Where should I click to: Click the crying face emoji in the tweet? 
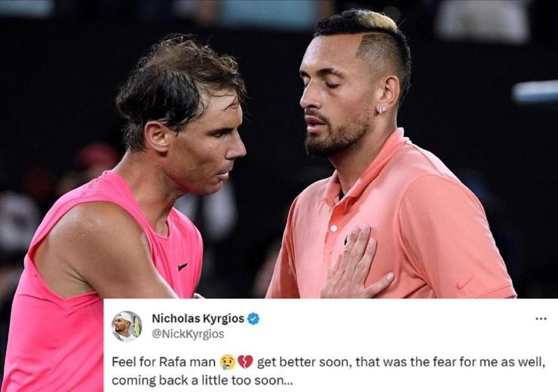coord(228,362)
